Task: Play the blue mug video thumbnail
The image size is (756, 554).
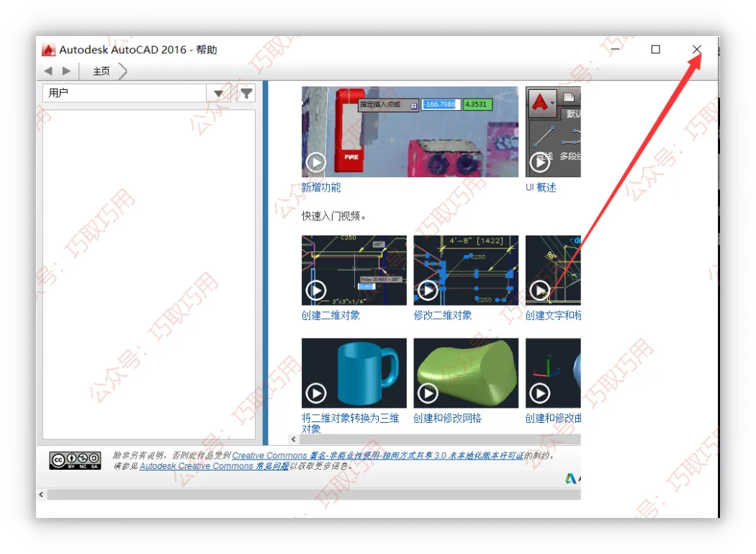Action: tap(354, 373)
